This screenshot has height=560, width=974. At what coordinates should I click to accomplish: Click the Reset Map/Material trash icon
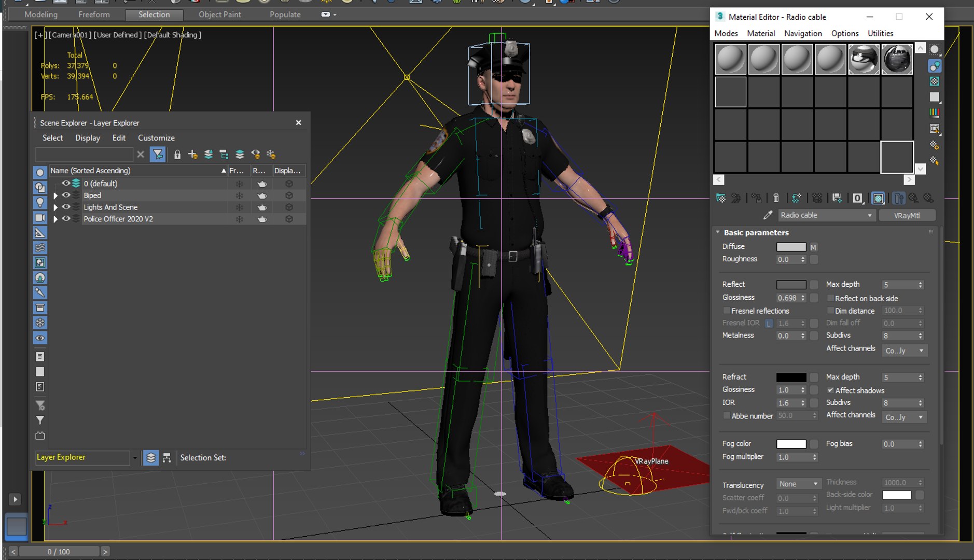pyautogui.click(x=776, y=198)
